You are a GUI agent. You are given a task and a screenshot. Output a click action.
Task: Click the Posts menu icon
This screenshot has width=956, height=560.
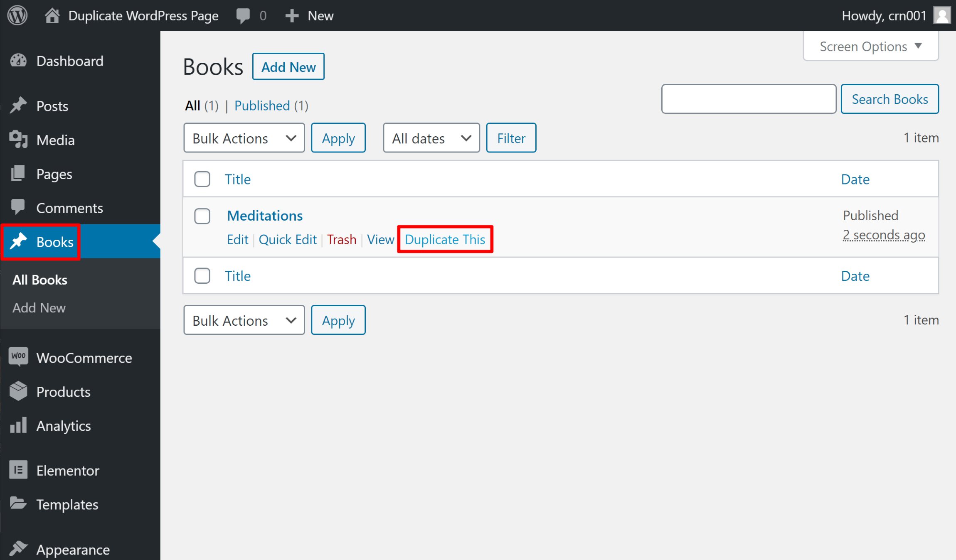[x=18, y=106]
